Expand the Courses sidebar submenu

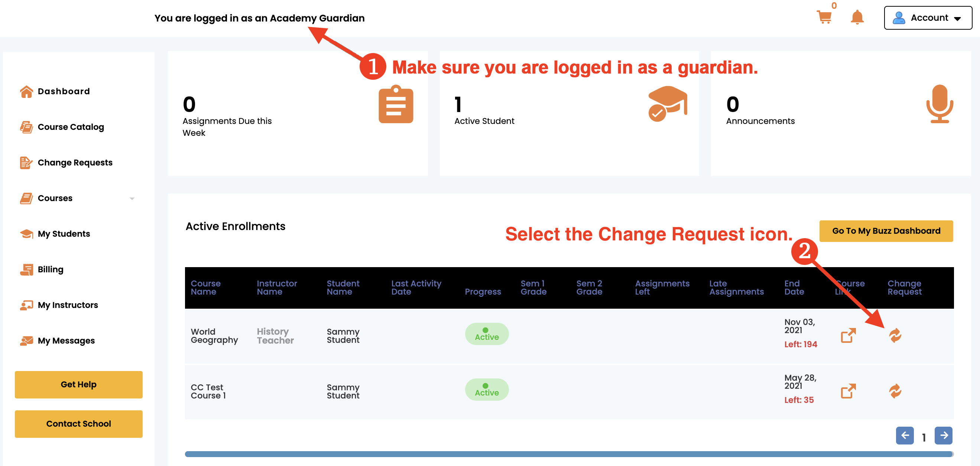pyautogui.click(x=132, y=198)
